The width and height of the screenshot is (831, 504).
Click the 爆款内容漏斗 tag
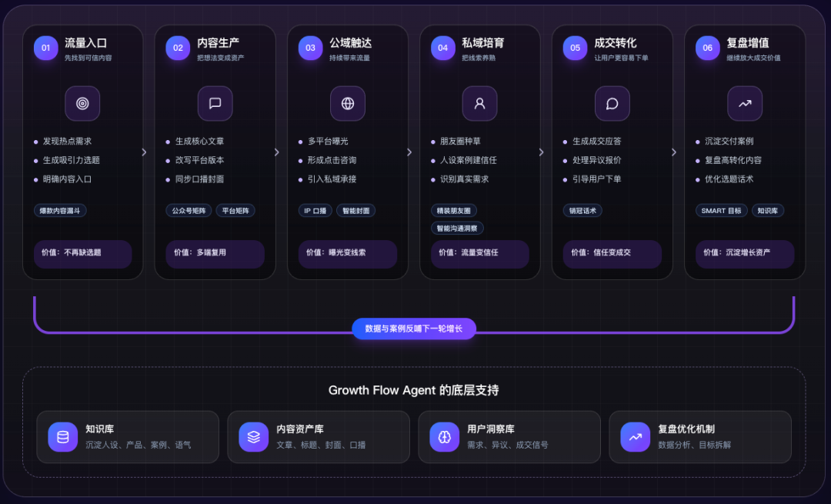click(60, 210)
